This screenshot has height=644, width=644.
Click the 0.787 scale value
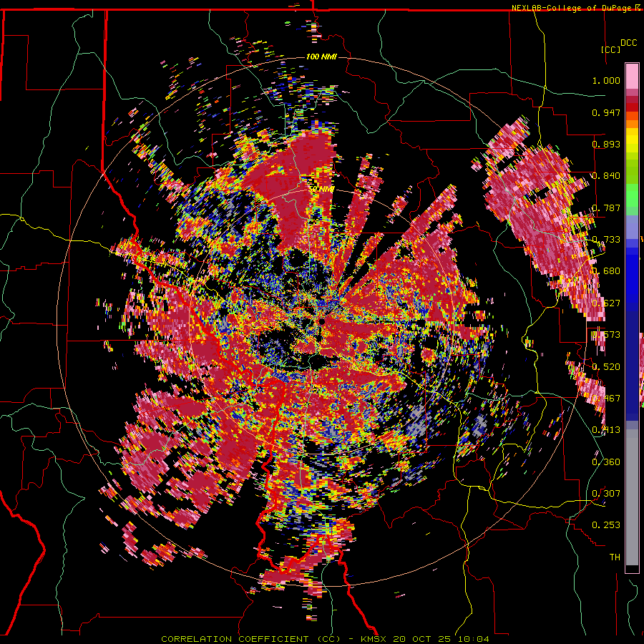[x=606, y=208]
